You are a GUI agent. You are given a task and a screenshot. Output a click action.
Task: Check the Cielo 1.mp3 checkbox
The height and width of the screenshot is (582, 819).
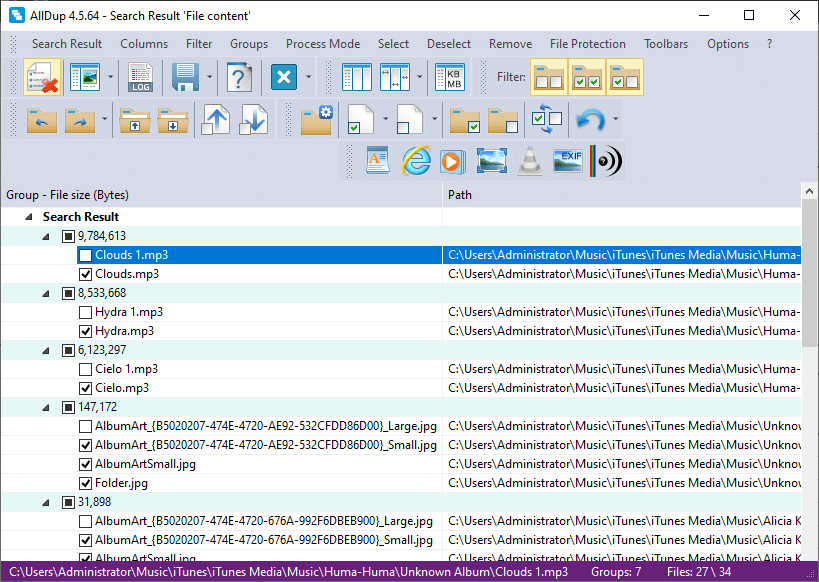click(85, 369)
